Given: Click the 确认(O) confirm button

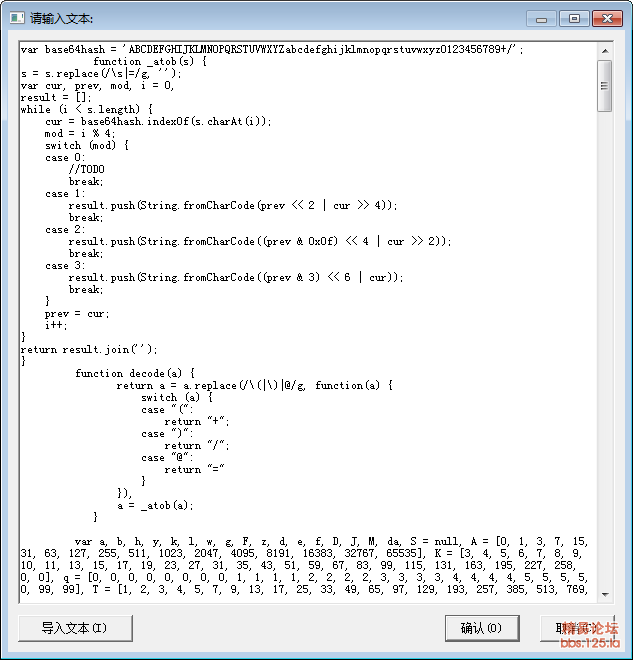Looking at the screenshot, I should pyautogui.click(x=482, y=628).
